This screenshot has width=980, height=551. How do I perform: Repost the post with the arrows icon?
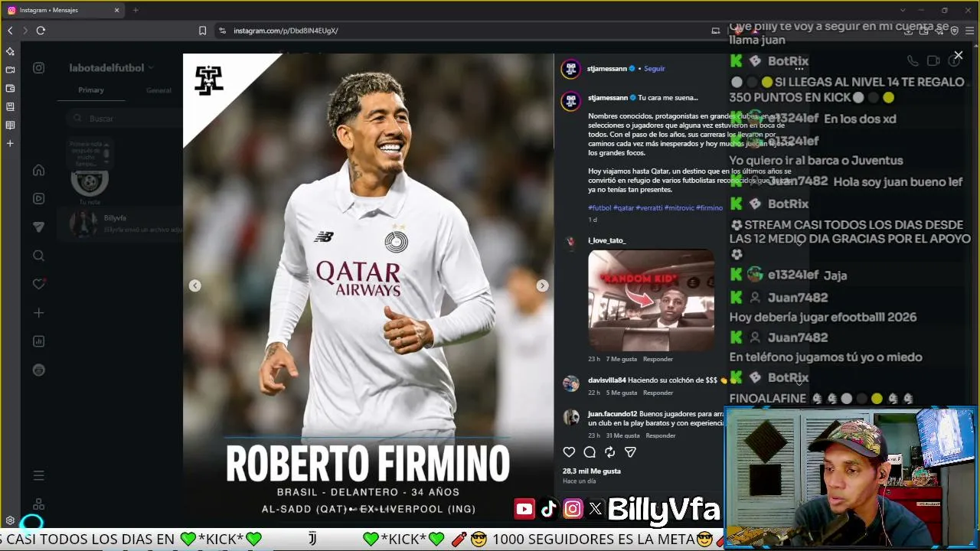point(610,452)
